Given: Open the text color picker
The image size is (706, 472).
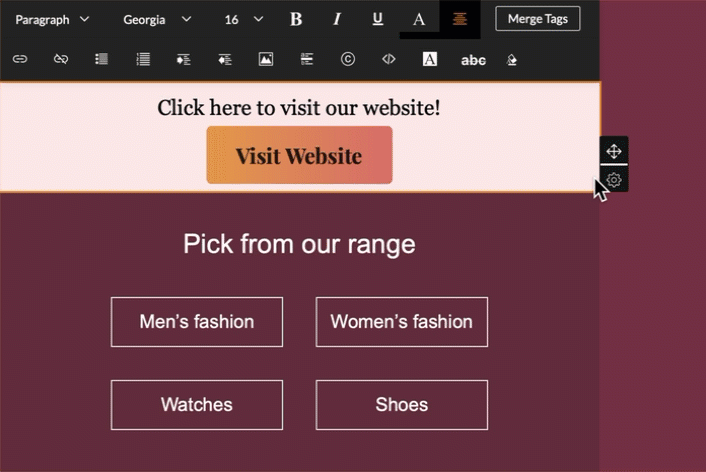Looking at the screenshot, I should 419,19.
